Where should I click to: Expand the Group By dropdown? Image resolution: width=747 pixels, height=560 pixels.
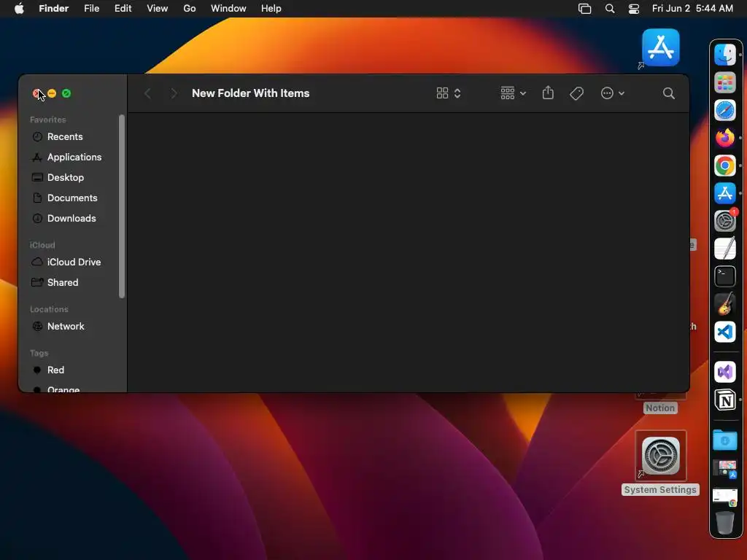[513, 93]
